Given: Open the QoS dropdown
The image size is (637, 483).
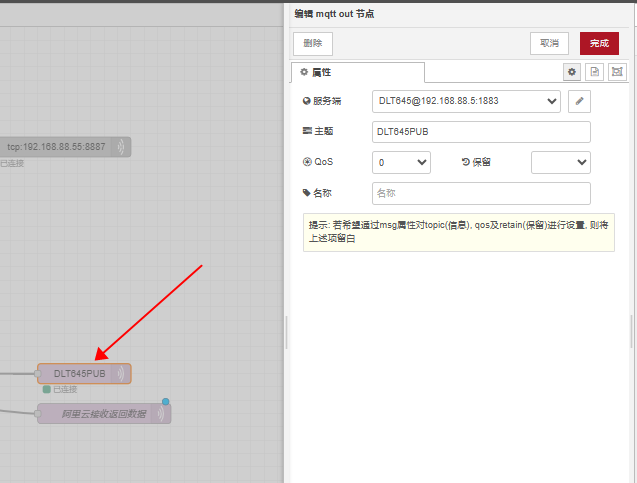Looking at the screenshot, I should 401,162.
